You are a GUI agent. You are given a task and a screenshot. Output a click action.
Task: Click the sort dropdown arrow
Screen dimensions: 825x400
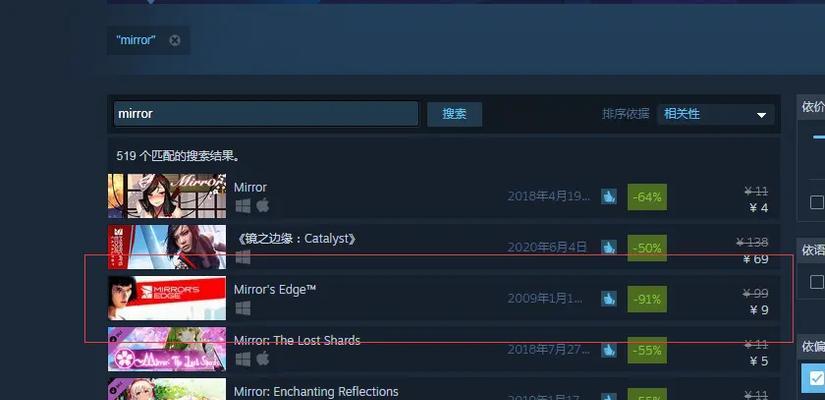pyautogui.click(x=761, y=115)
